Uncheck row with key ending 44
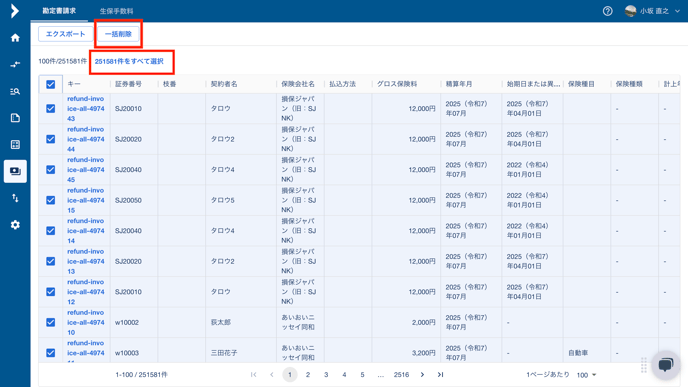The height and width of the screenshot is (387, 688). (x=50, y=139)
